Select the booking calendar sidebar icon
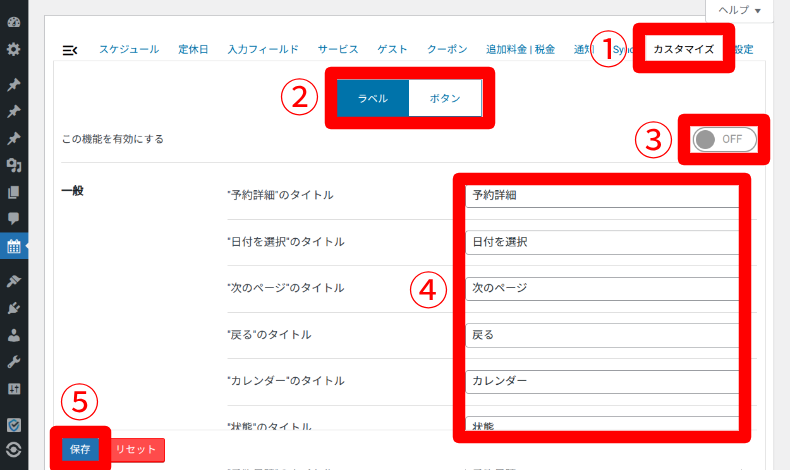 pyautogui.click(x=14, y=246)
